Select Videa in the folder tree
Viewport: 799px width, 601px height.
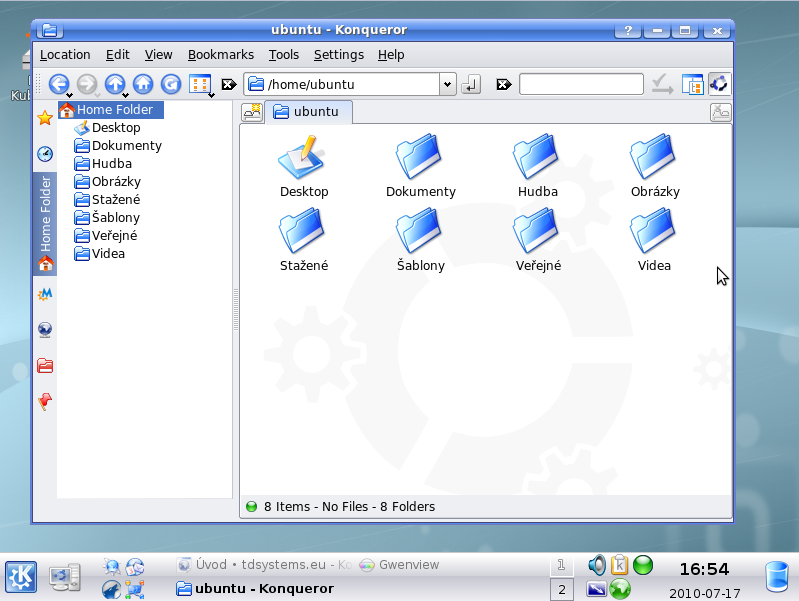click(99, 253)
